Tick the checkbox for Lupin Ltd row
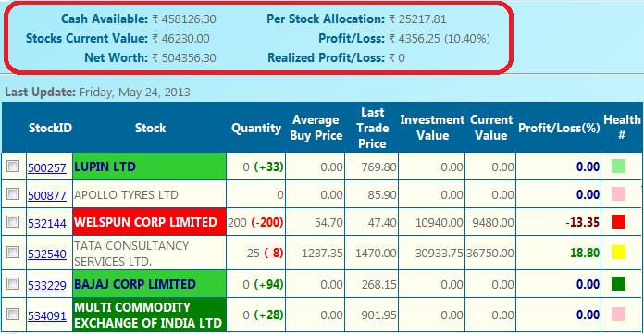The height and width of the screenshot is (334, 644). [x=13, y=166]
